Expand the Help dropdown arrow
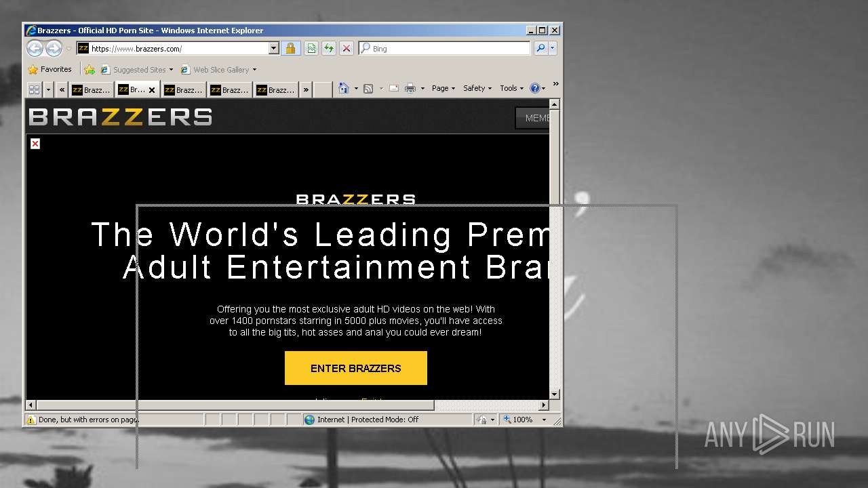This screenshot has width=868, height=488. tap(544, 89)
